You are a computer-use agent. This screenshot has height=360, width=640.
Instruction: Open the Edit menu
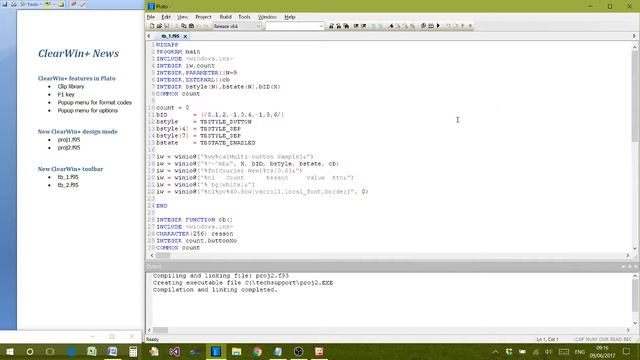coord(166,17)
